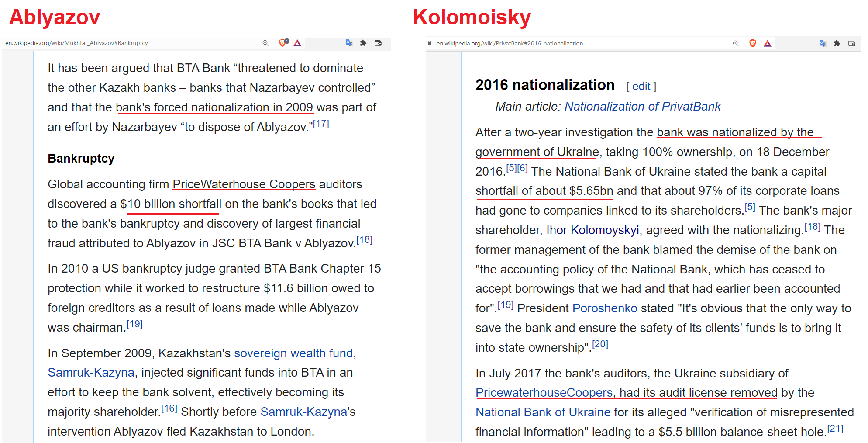Visit the National Bank of Ukraine link
Image resolution: width=868 pixels, height=443 pixels.
coord(543,412)
